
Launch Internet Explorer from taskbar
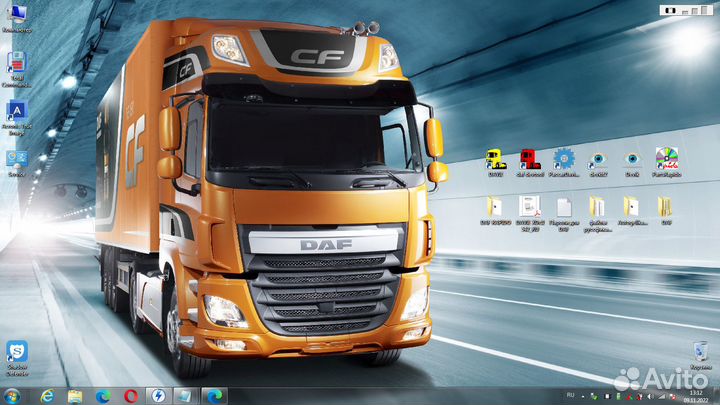coord(47,396)
